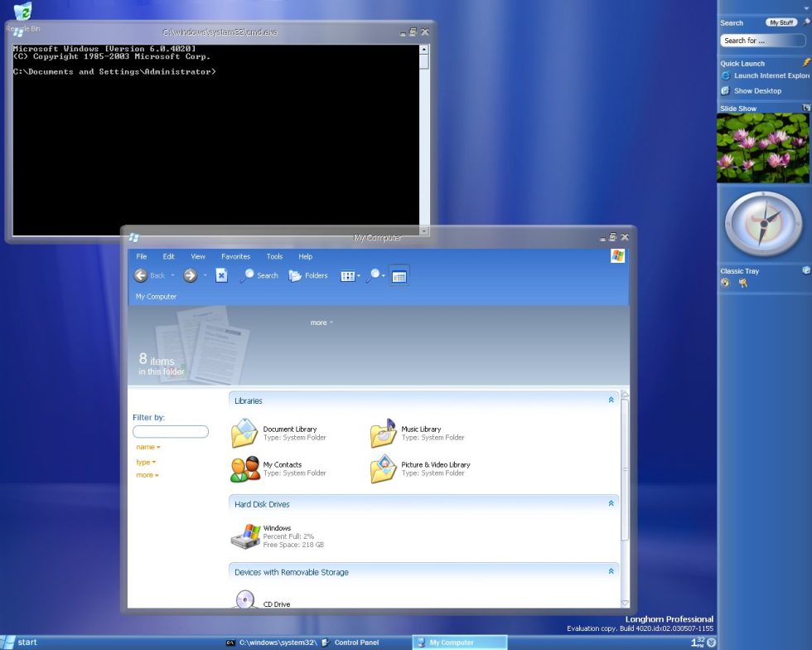
Task: Click the blue X document toolbar icon
Action: (x=222, y=275)
